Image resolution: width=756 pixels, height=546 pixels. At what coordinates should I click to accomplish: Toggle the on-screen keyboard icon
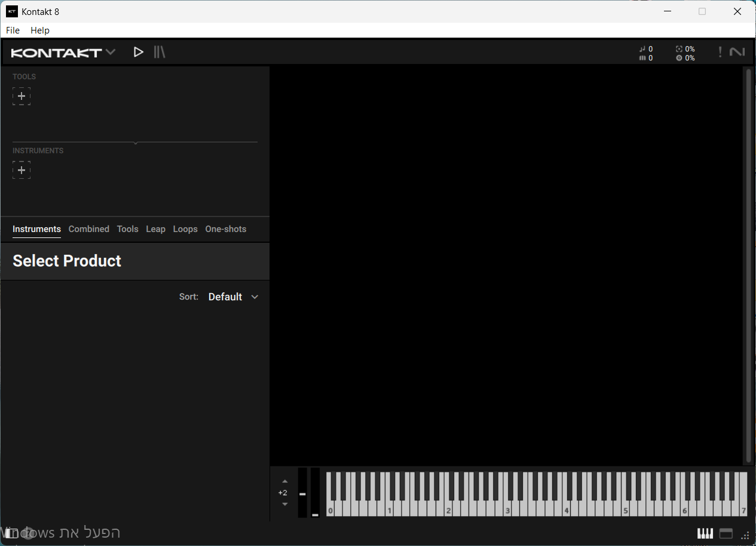[x=705, y=533]
